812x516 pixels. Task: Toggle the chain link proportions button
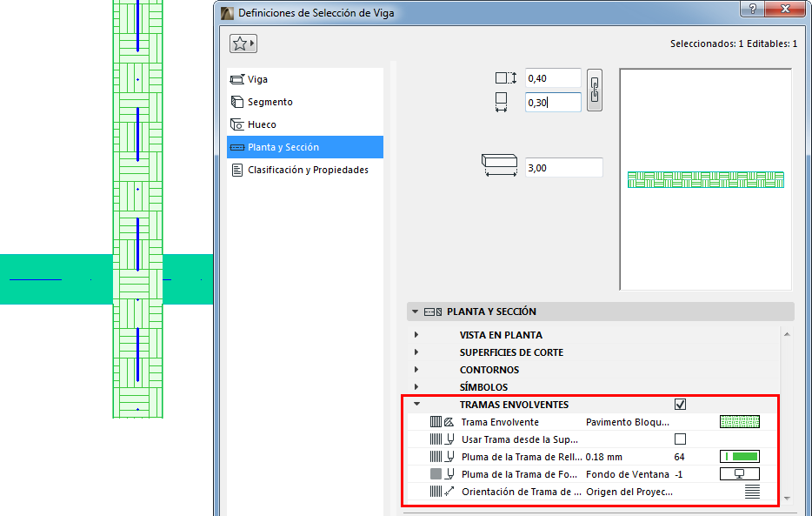click(x=595, y=90)
